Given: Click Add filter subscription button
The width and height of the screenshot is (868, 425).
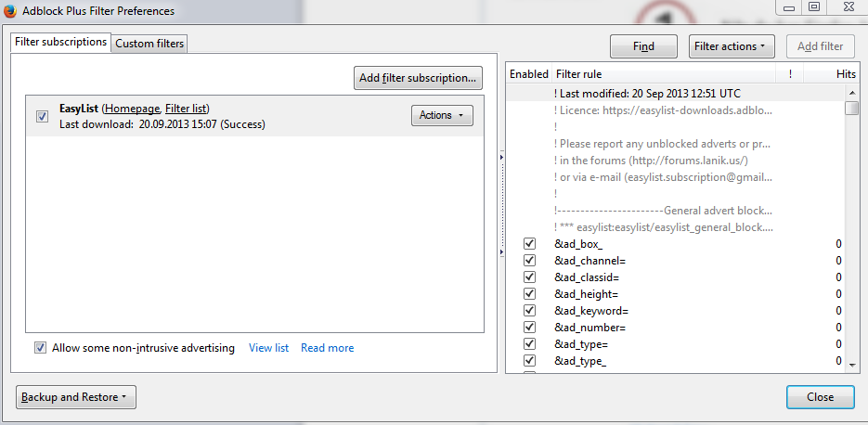Looking at the screenshot, I should click(418, 78).
